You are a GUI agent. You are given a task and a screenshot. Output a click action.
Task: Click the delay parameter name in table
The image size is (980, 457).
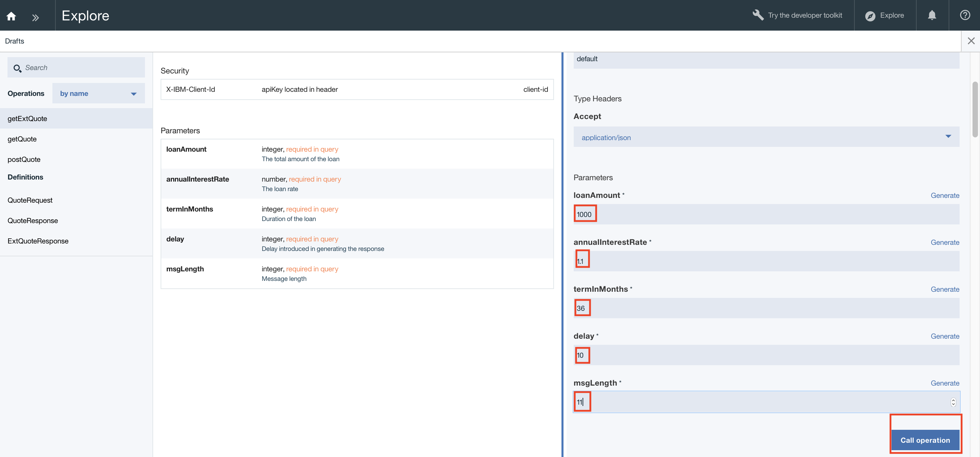[175, 239]
